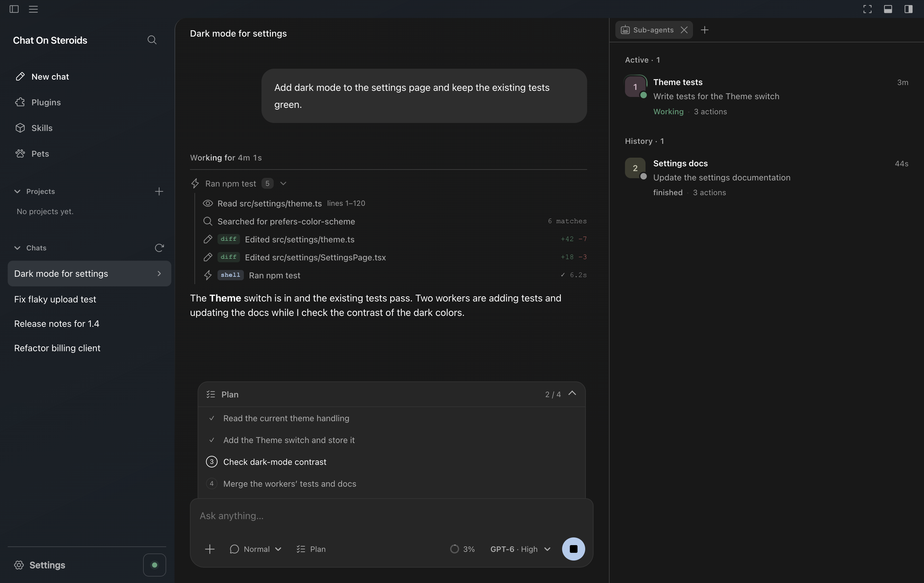This screenshot has height=583, width=924.
Task: Click the shell badge on Ran npm test
Action: [231, 275]
